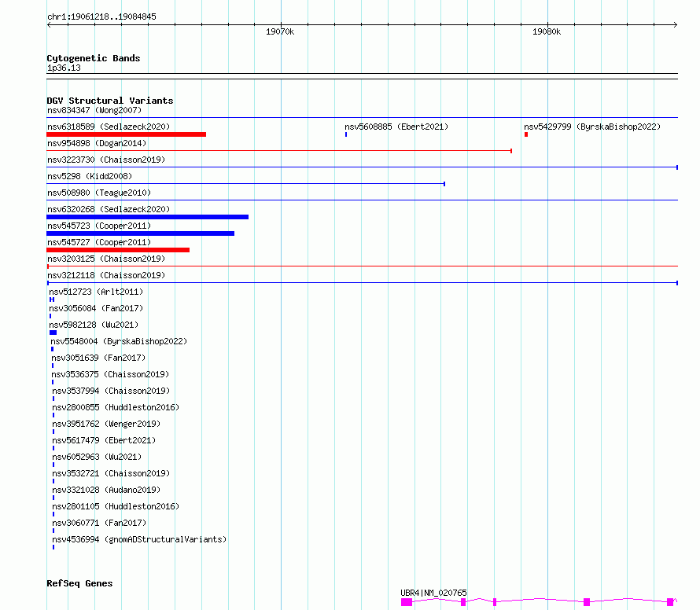Click the blue bar of nsv545723
Image resolution: width=700 pixels, height=610 pixels.
(x=140, y=233)
